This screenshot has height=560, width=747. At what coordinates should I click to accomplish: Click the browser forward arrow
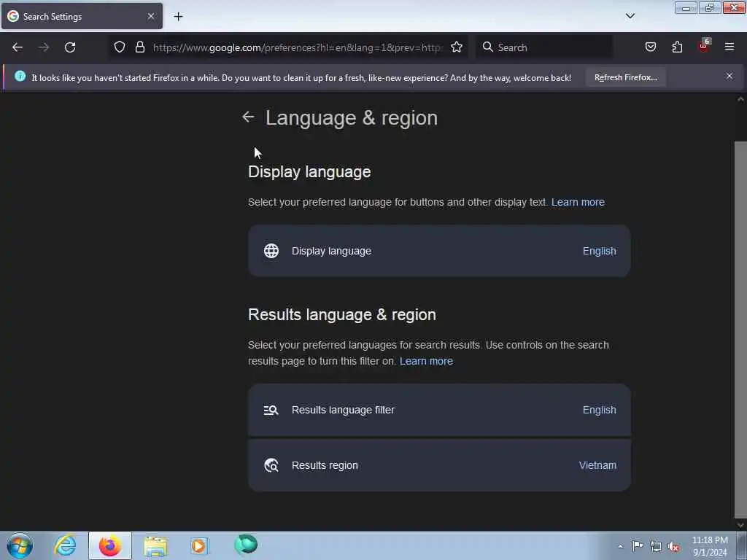44,47
